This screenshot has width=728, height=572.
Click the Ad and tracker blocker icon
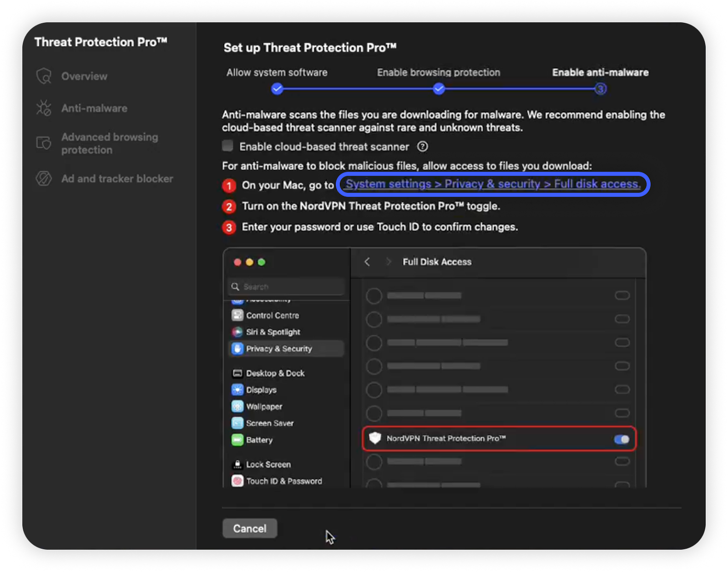[44, 178]
